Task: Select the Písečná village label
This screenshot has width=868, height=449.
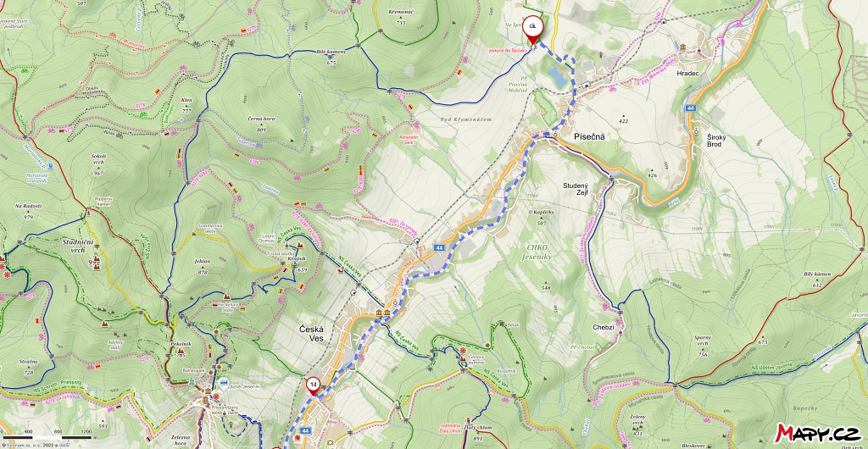Action: 576,138
